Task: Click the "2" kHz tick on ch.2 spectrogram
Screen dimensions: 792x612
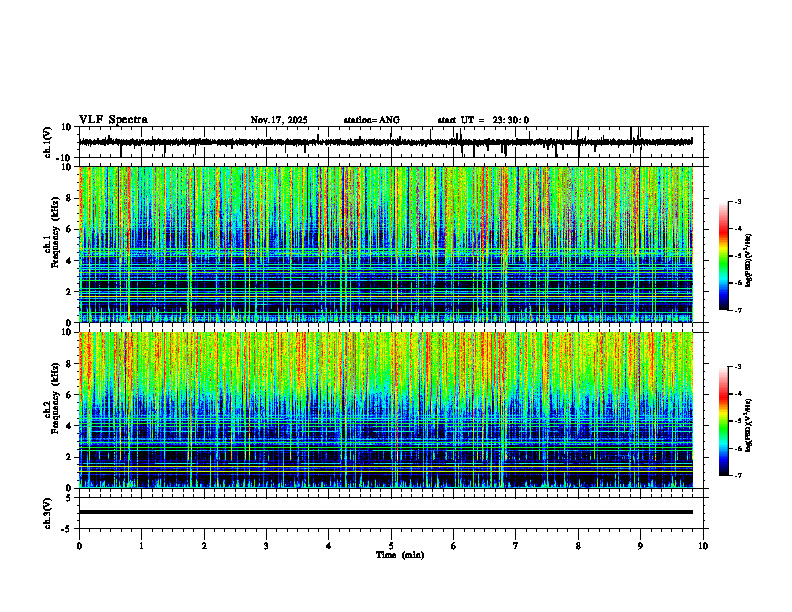Action: [x=68, y=457]
